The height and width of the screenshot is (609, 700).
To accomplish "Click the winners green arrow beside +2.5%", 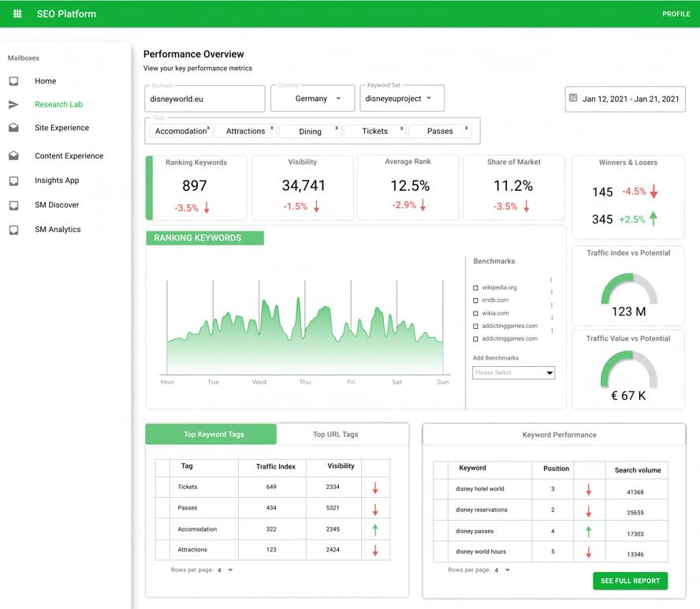I will tap(653, 219).
